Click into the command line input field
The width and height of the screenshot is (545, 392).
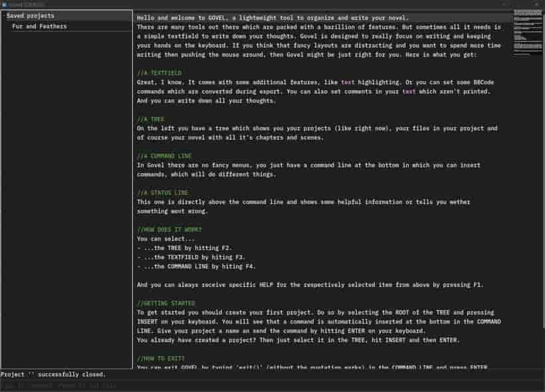click(271, 385)
